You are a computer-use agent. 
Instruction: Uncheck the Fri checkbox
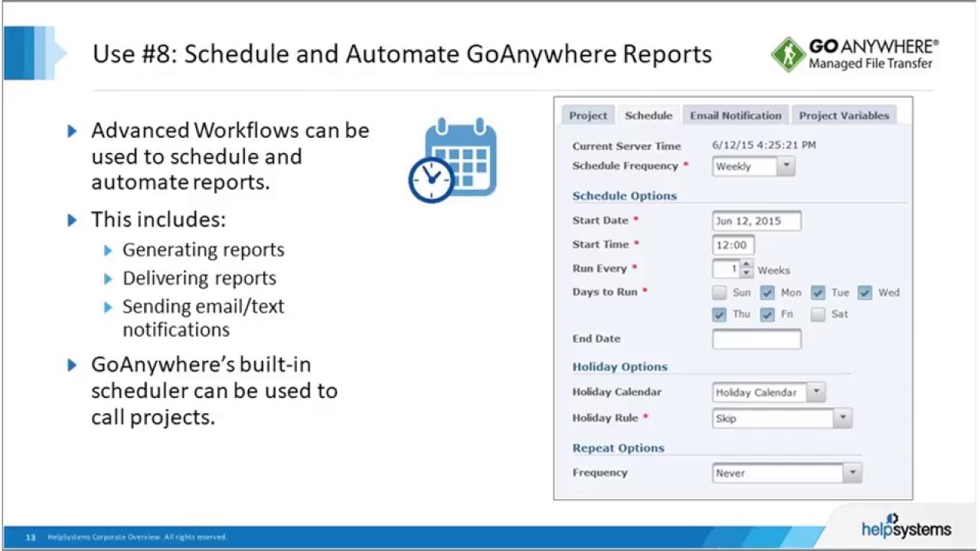767,314
